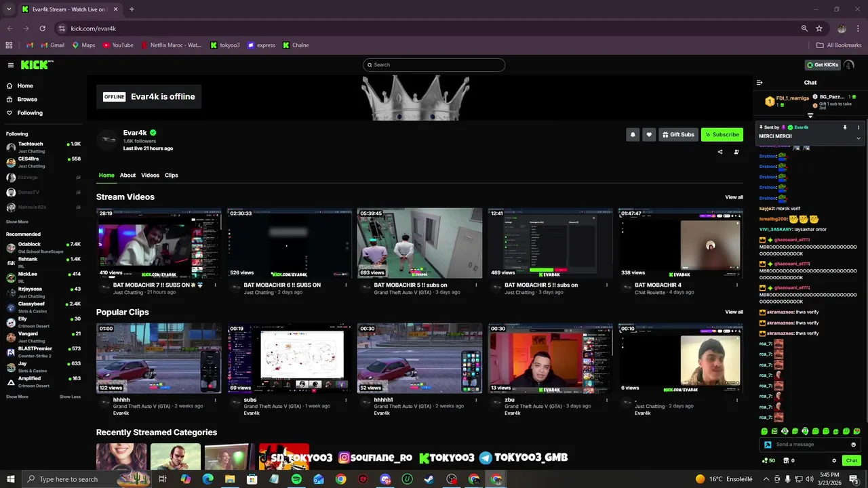The height and width of the screenshot is (488, 868).
Task: Open options for the subs clip
Action: 346,400
